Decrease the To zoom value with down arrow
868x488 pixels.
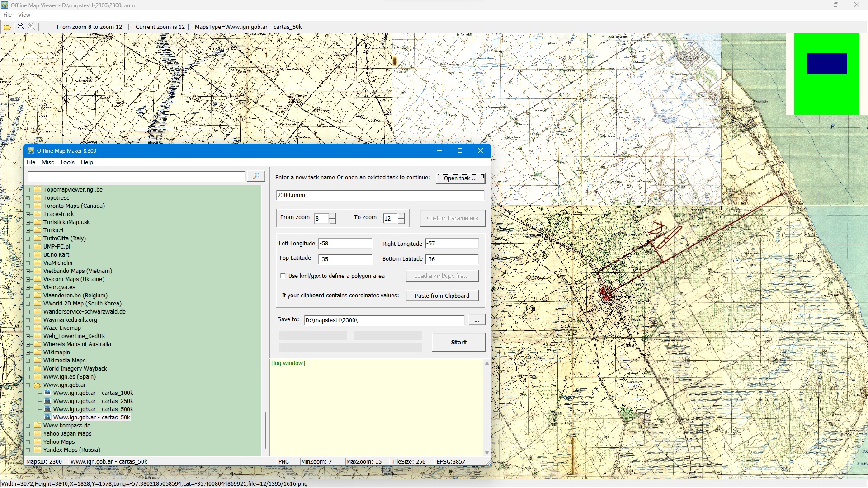[x=401, y=221]
